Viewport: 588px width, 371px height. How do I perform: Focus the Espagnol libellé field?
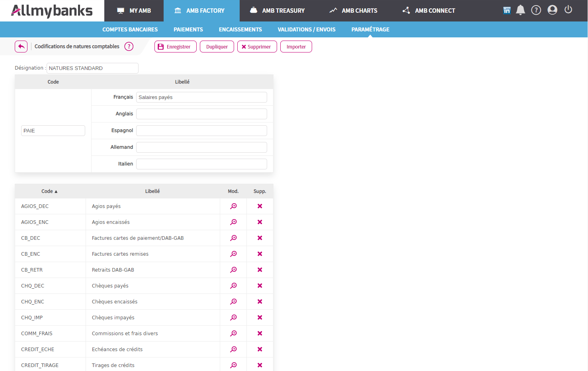(201, 130)
